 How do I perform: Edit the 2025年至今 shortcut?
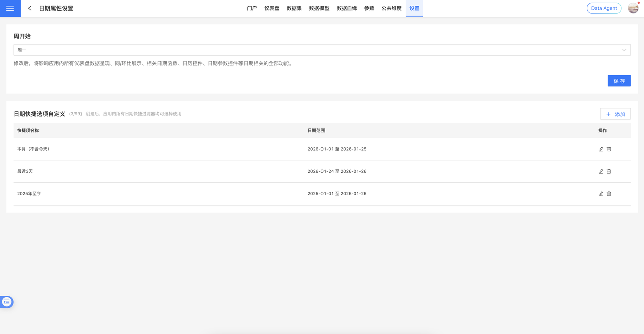click(x=601, y=194)
